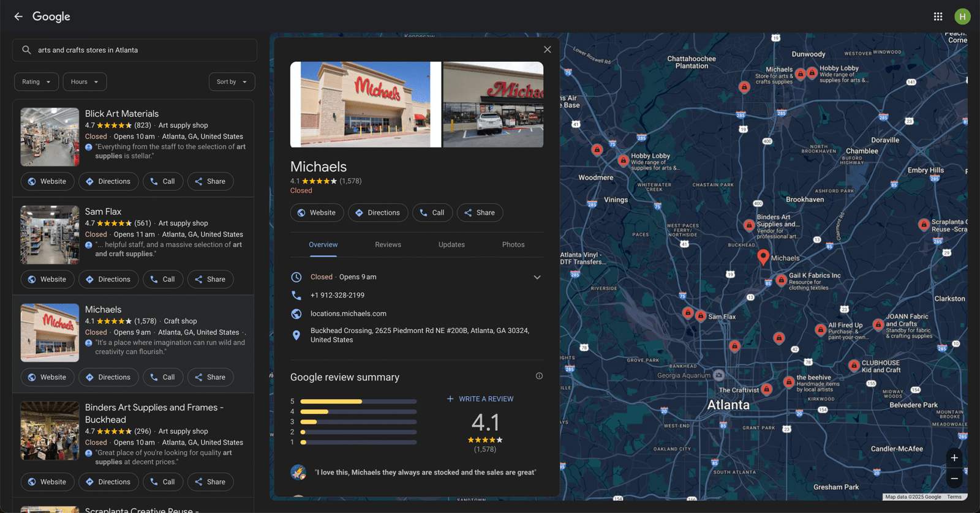Screen dimensions: 980x513
Task: Switch to the Overview tab
Action: click(x=323, y=245)
